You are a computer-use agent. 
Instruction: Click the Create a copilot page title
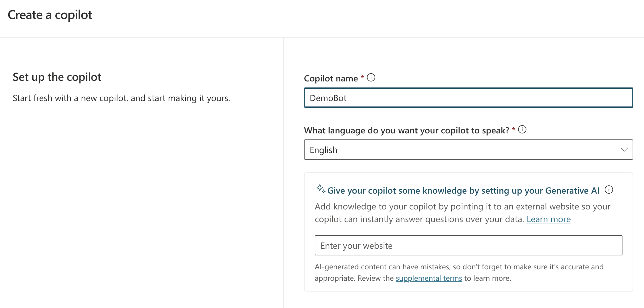[x=50, y=15]
